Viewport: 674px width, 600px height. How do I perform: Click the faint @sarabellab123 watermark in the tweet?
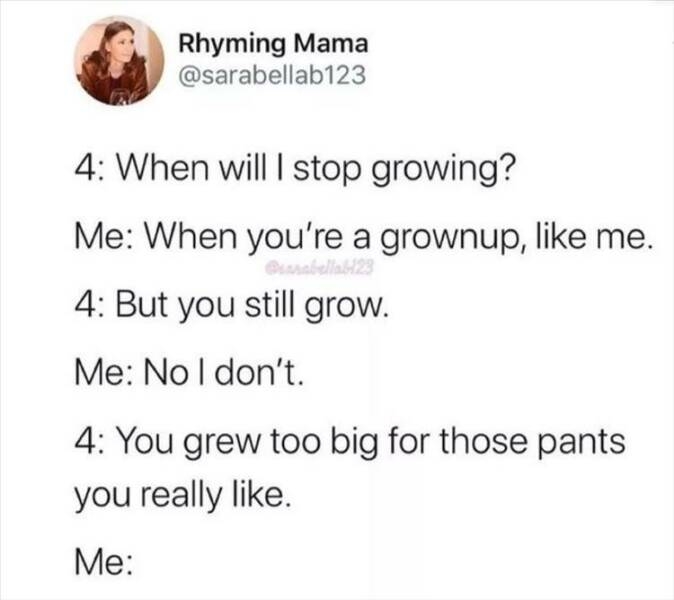pos(319,268)
